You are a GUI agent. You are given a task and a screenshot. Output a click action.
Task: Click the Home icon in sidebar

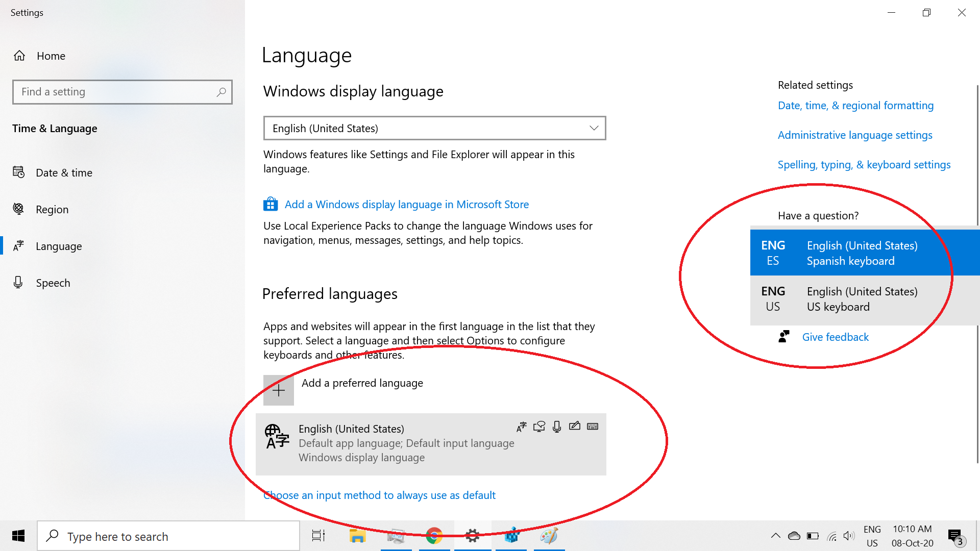coord(19,56)
